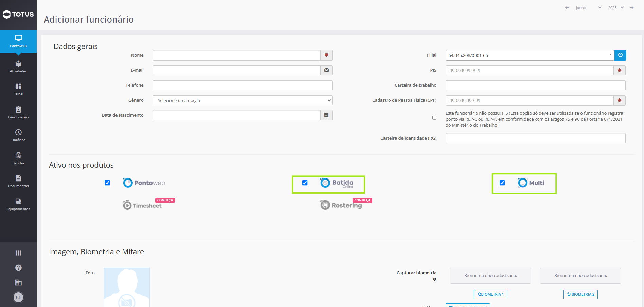The width and height of the screenshot is (644, 307).
Task: Go to previous month with left arrow
Action: pyautogui.click(x=567, y=8)
